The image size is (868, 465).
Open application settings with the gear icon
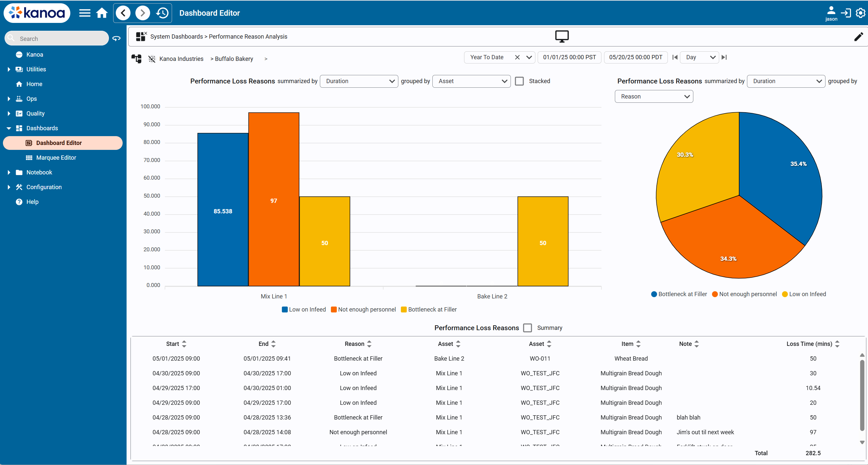point(860,13)
